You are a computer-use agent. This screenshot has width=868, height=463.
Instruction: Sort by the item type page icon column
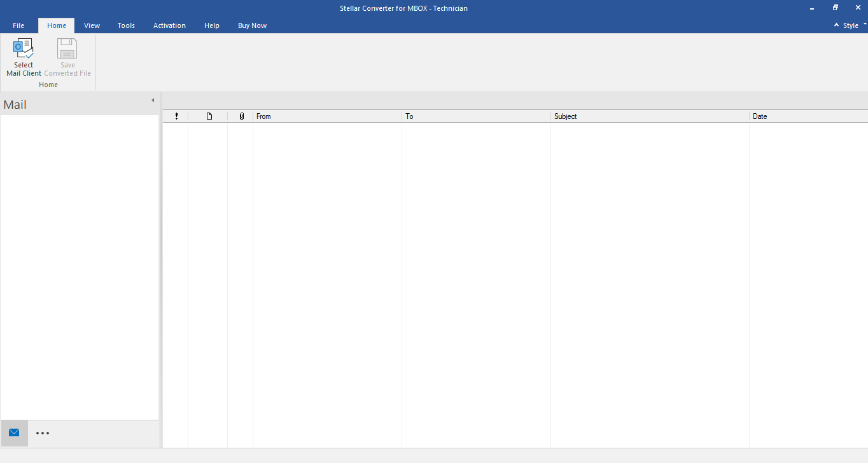pos(209,116)
